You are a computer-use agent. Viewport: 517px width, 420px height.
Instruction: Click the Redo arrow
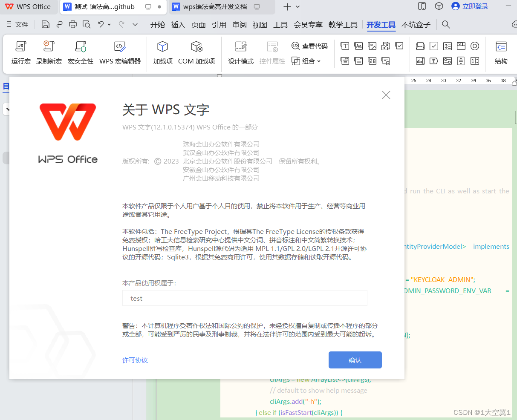121,25
